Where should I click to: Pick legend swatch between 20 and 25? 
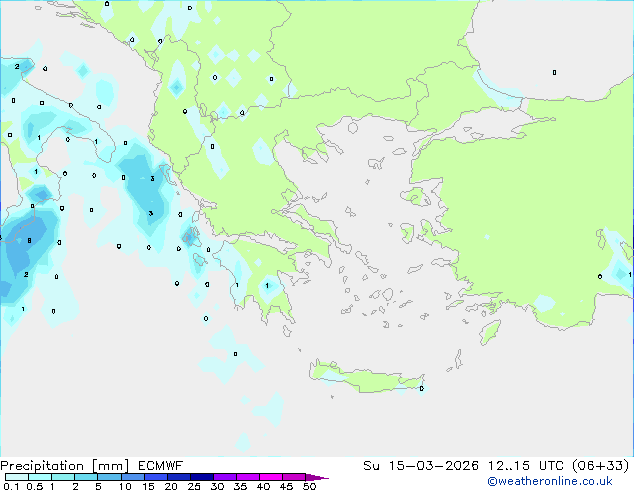(x=179, y=477)
